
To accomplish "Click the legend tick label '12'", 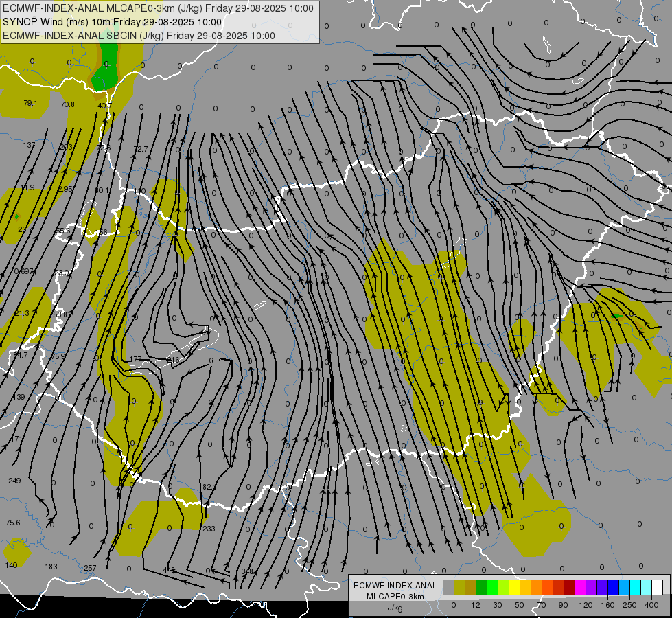I will (475, 605).
